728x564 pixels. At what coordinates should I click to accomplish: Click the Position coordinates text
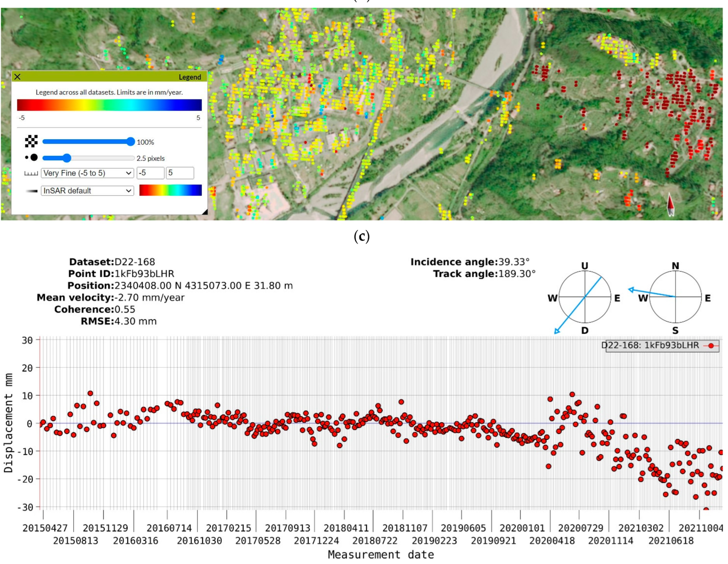click(x=203, y=286)
